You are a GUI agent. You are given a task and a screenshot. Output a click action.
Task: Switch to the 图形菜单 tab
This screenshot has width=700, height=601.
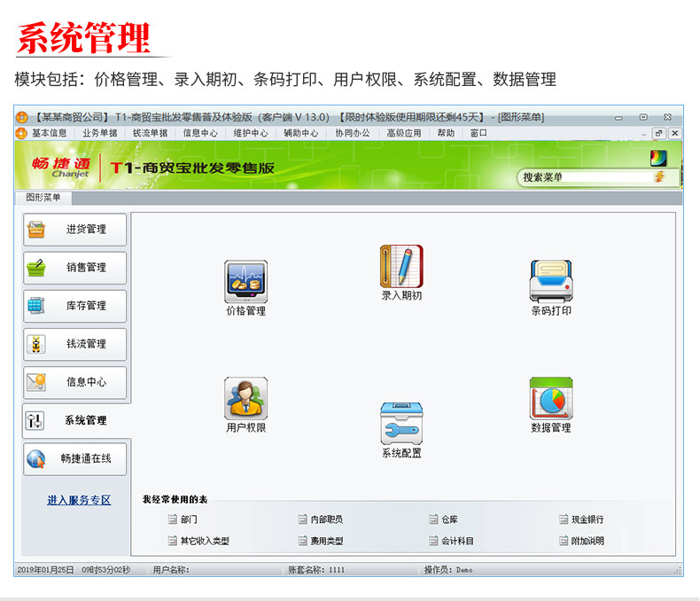(x=43, y=198)
